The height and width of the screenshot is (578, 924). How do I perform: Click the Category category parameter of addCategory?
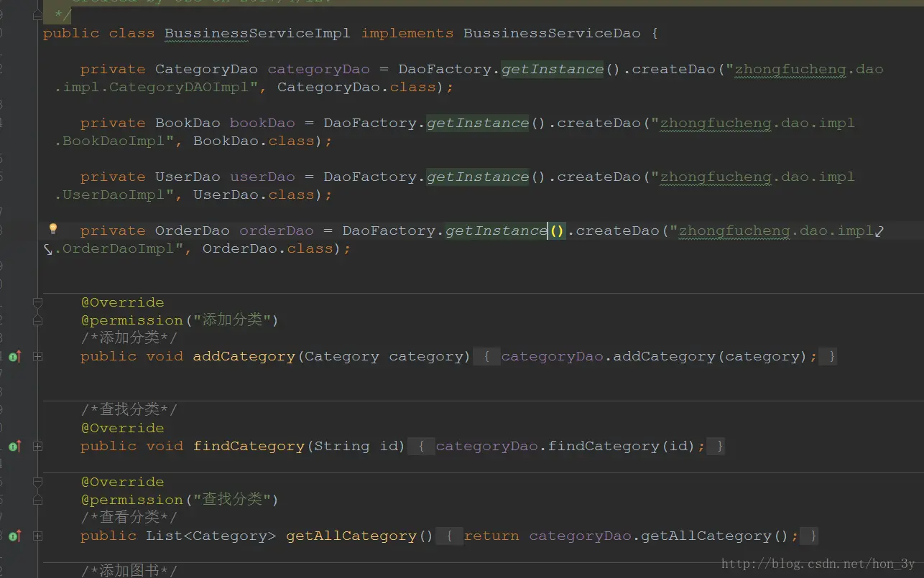(x=384, y=356)
